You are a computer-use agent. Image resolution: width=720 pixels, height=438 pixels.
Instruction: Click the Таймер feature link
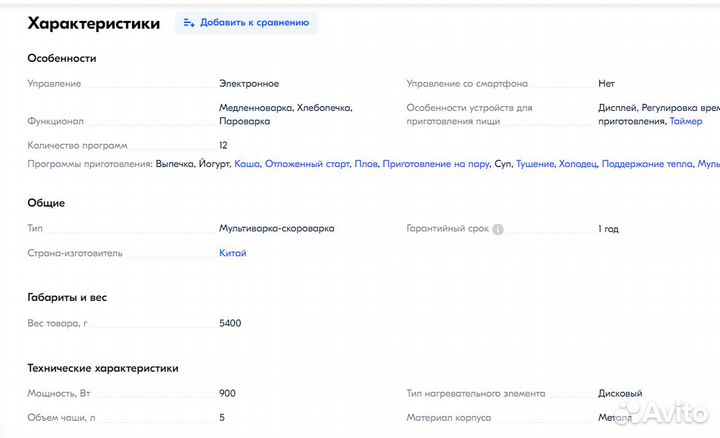[686, 121]
